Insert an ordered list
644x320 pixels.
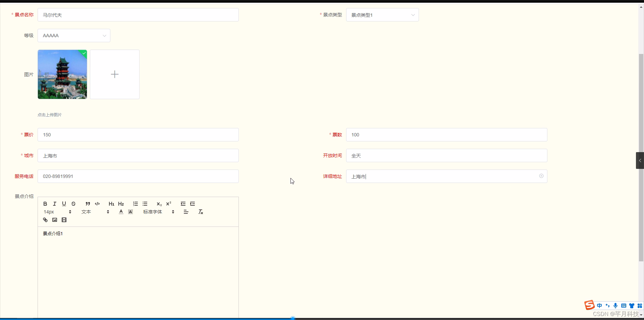pos(135,204)
